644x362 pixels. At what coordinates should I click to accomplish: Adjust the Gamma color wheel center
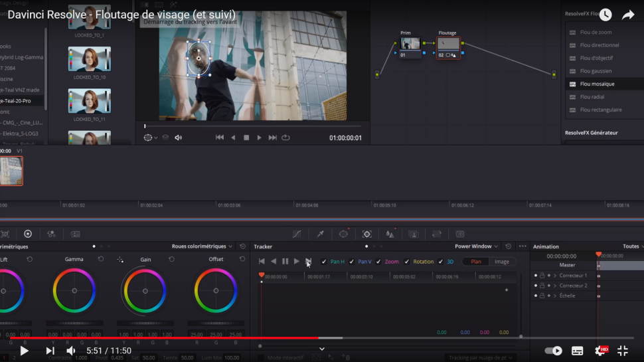(74, 291)
